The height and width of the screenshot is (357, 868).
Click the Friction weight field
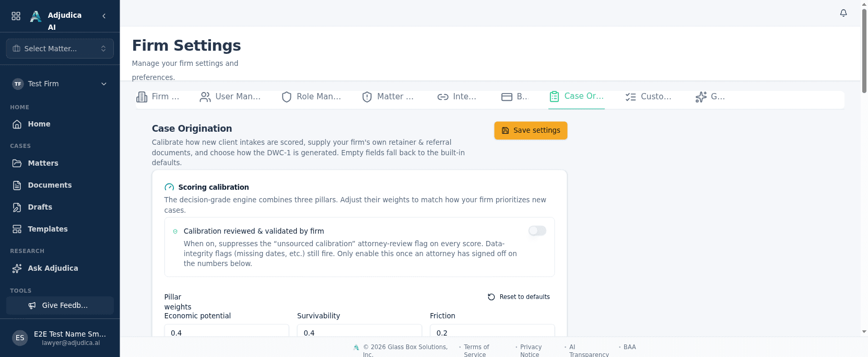click(492, 331)
